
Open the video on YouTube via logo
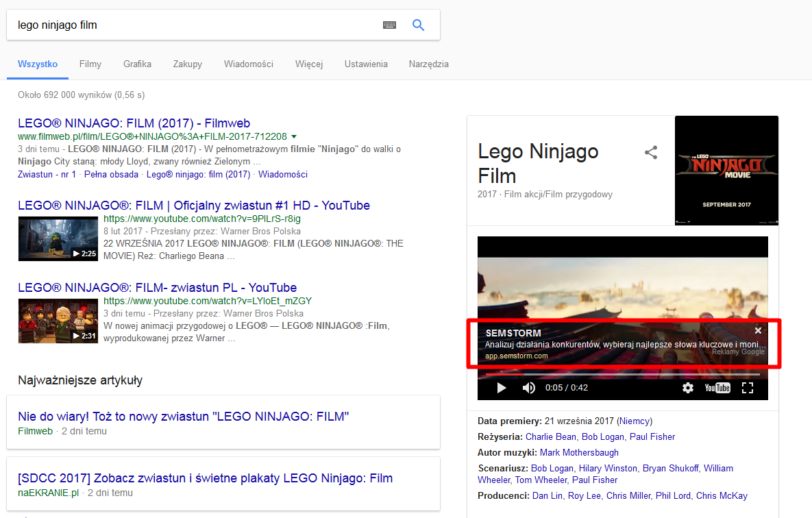[717, 388]
